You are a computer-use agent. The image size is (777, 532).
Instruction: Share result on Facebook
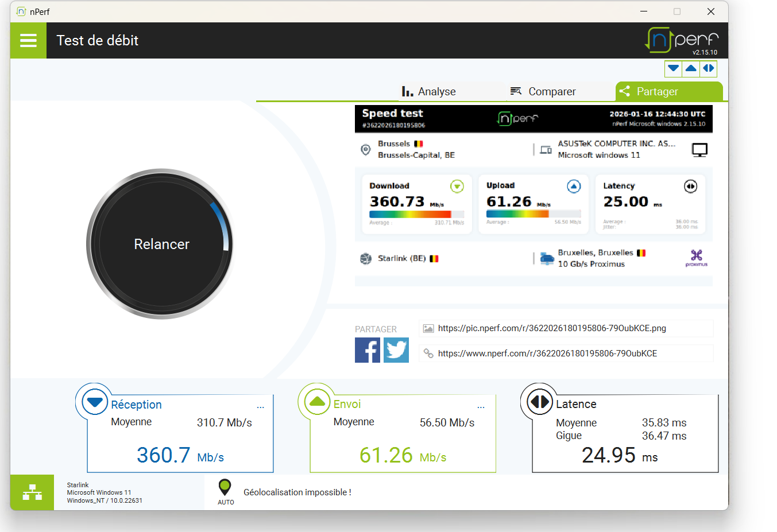[x=368, y=350]
